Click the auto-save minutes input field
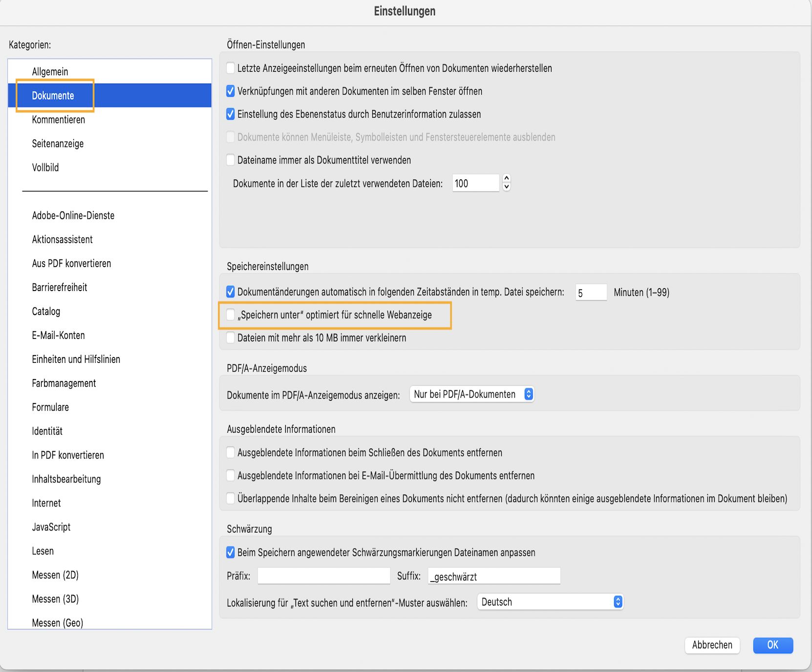Image resolution: width=812 pixels, height=672 pixels. tap(591, 293)
